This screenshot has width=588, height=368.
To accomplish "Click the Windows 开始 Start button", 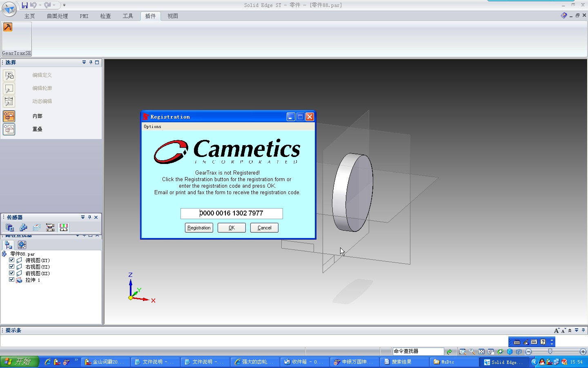I will pos(19,362).
